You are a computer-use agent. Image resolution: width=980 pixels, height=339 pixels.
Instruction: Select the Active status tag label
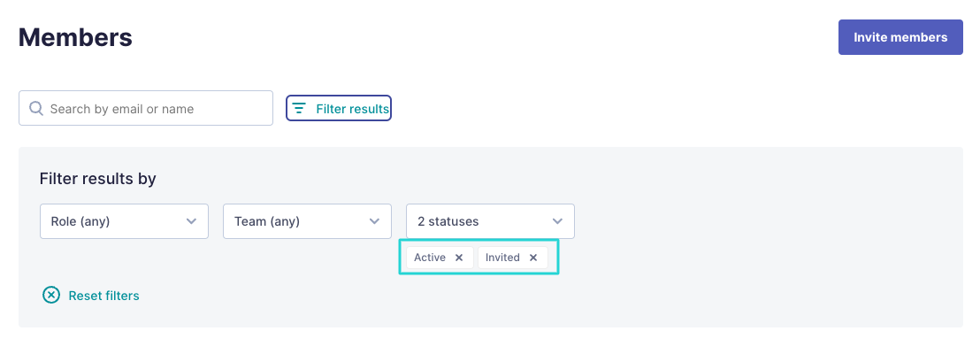pos(429,258)
